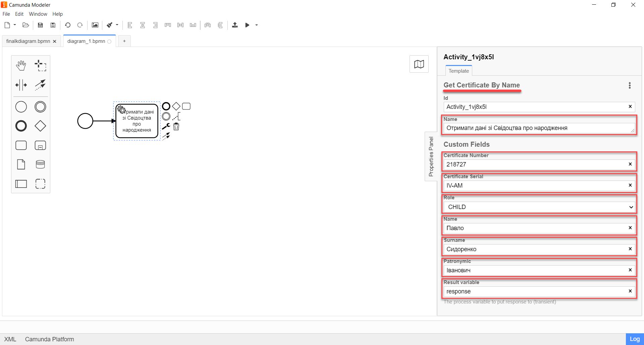Delete selected task with trash icon
Image resolution: width=644 pixels, height=345 pixels.
[176, 126]
